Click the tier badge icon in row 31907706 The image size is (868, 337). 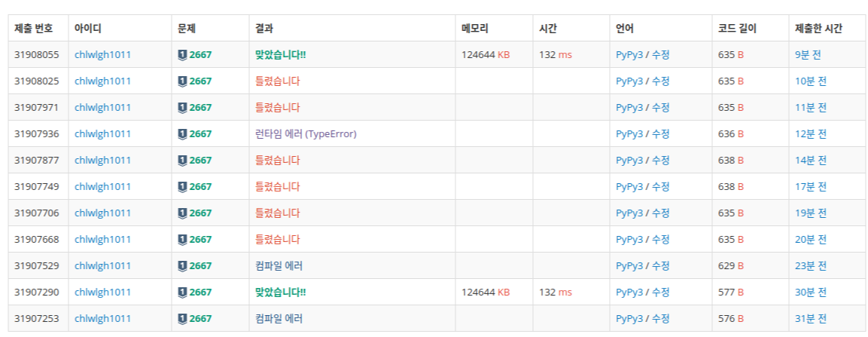tap(182, 213)
